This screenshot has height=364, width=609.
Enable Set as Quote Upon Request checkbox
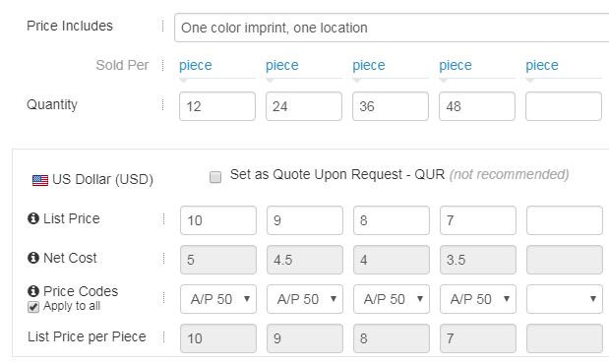pos(215,177)
